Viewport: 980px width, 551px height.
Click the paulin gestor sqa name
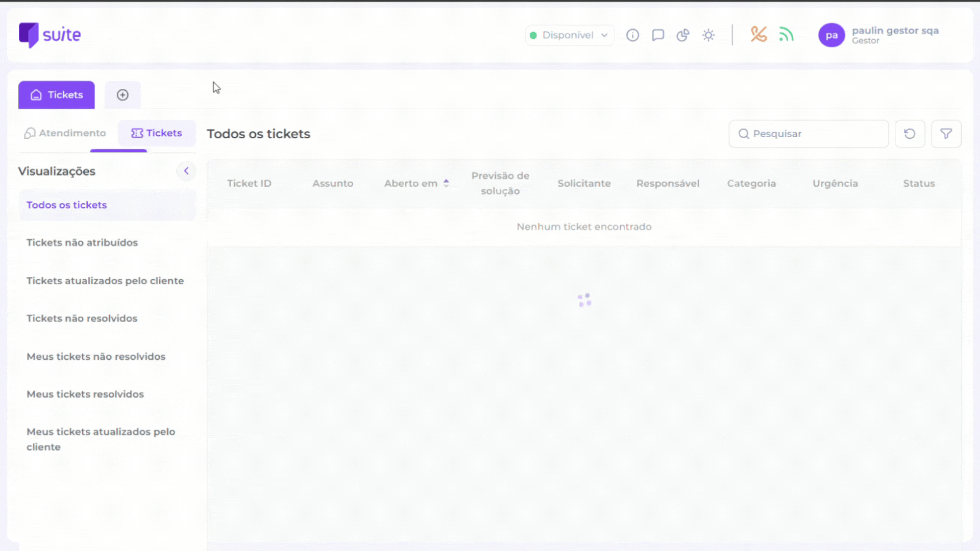point(895,31)
